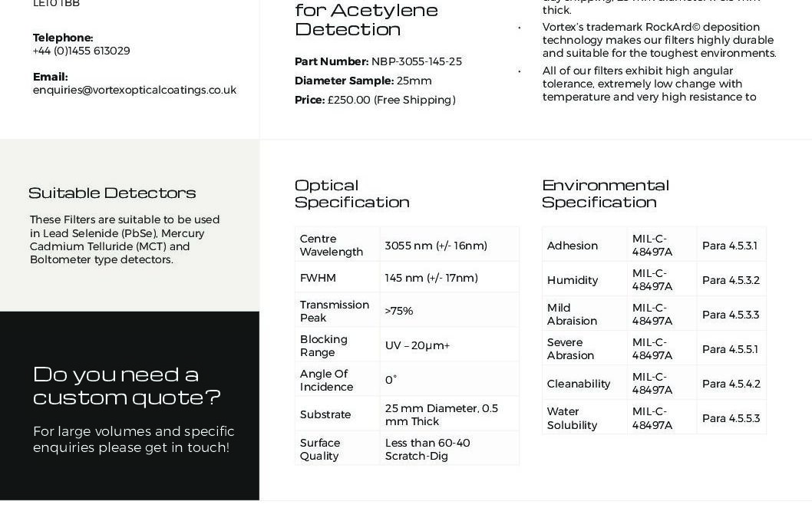812x518 pixels.
Task: Click the Severe Abrasion label cell
Action: click(x=570, y=348)
